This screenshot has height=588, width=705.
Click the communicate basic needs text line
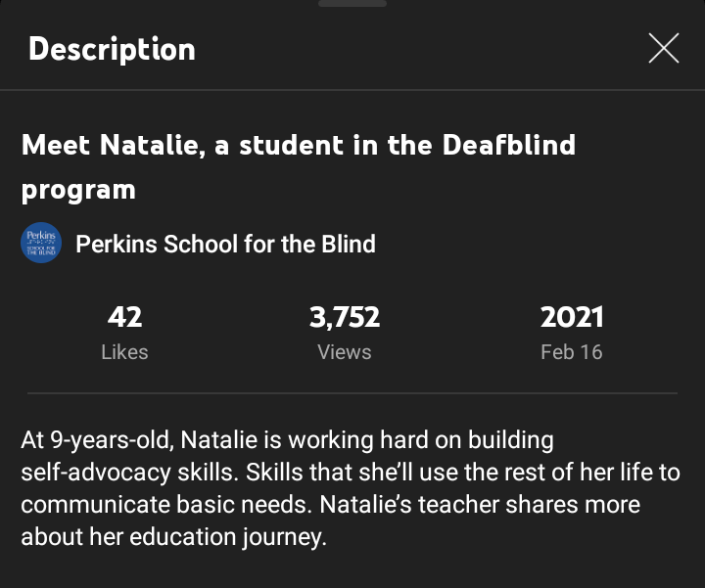330,505
